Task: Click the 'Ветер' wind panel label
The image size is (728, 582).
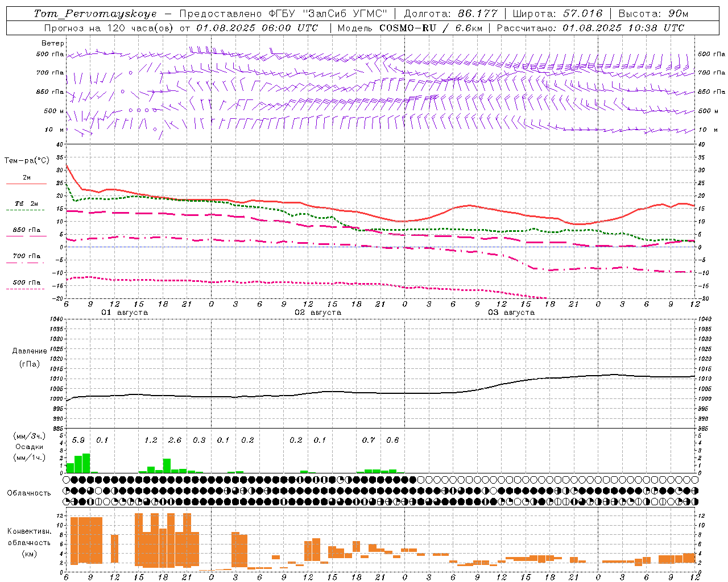Action: tap(52, 43)
